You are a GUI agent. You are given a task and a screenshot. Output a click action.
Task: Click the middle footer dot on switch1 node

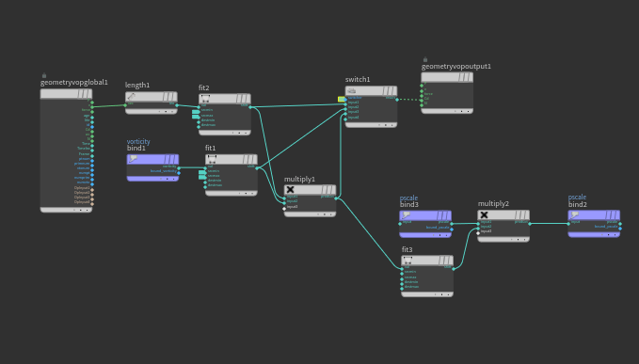coord(386,125)
